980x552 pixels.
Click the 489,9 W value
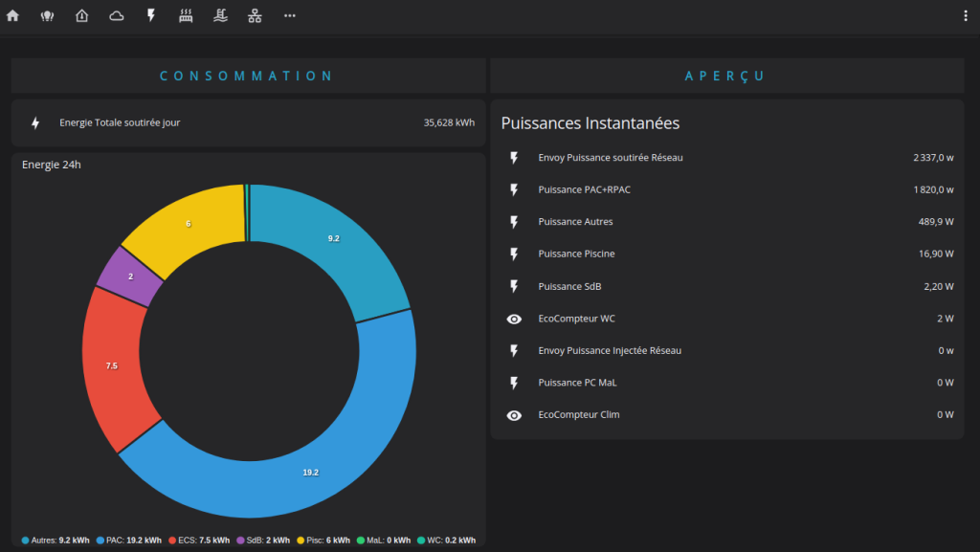936,222
